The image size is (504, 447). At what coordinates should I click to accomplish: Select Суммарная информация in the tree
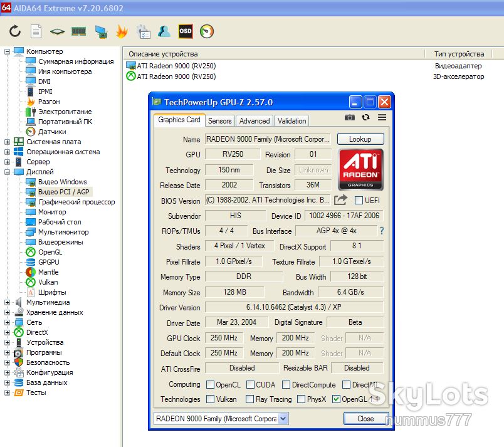76,61
